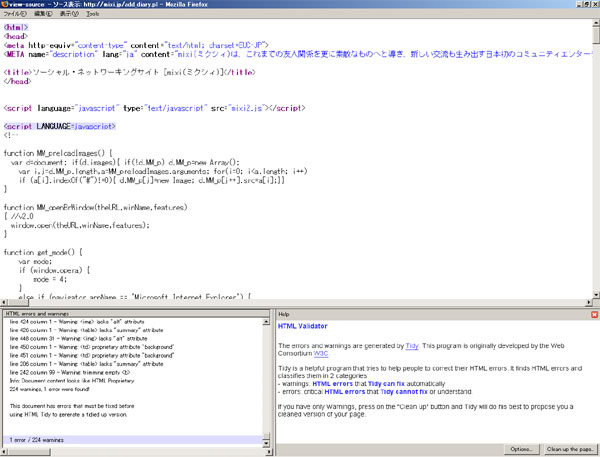Click the <title> line in the source
Viewport: 600px width, 457px height.
coord(130,72)
